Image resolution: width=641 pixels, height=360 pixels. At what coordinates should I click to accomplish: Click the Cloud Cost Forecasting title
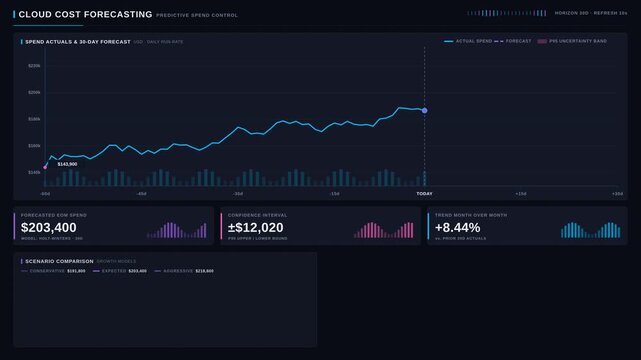[x=85, y=14]
